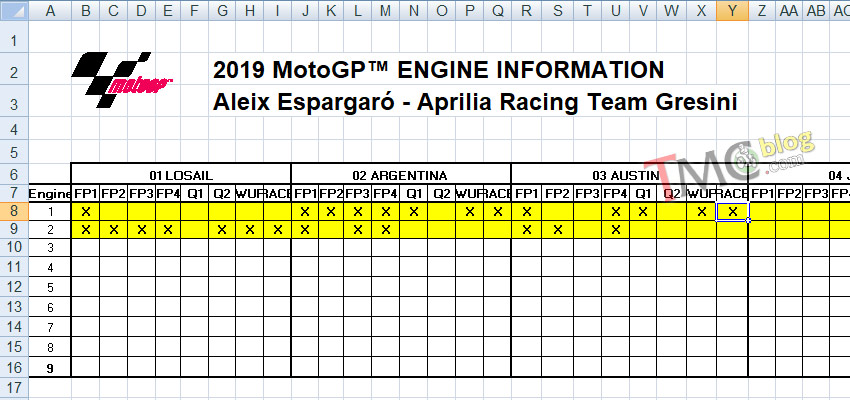Select FP1 cell under 01 LOSAIL

point(86,193)
